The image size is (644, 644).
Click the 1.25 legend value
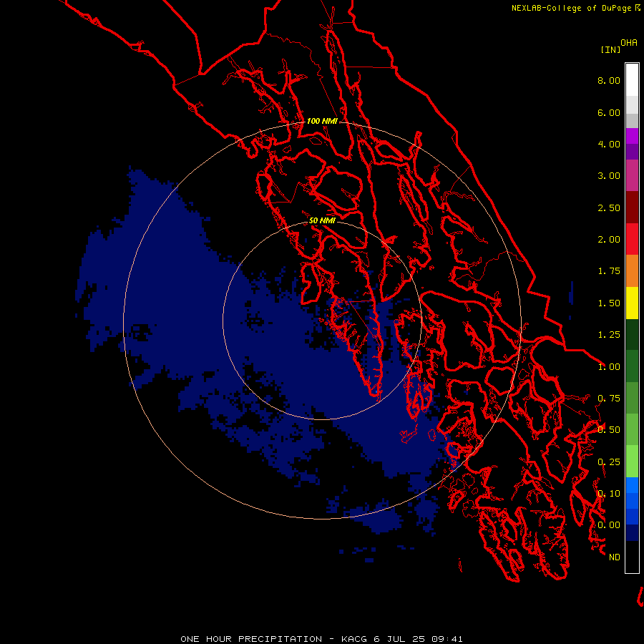coord(609,335)
